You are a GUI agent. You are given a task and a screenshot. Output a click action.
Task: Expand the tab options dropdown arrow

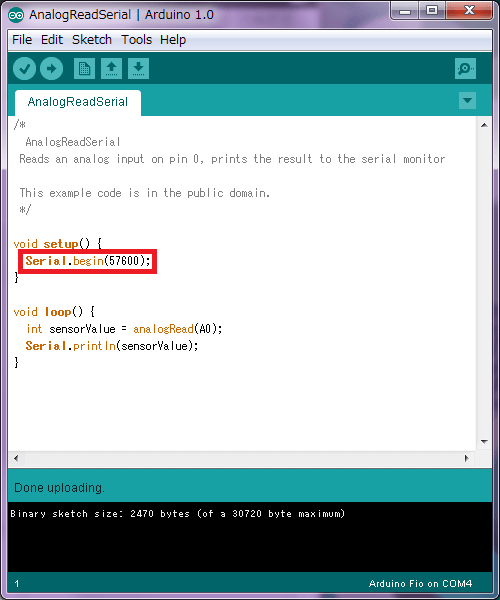tap(467, 101)
